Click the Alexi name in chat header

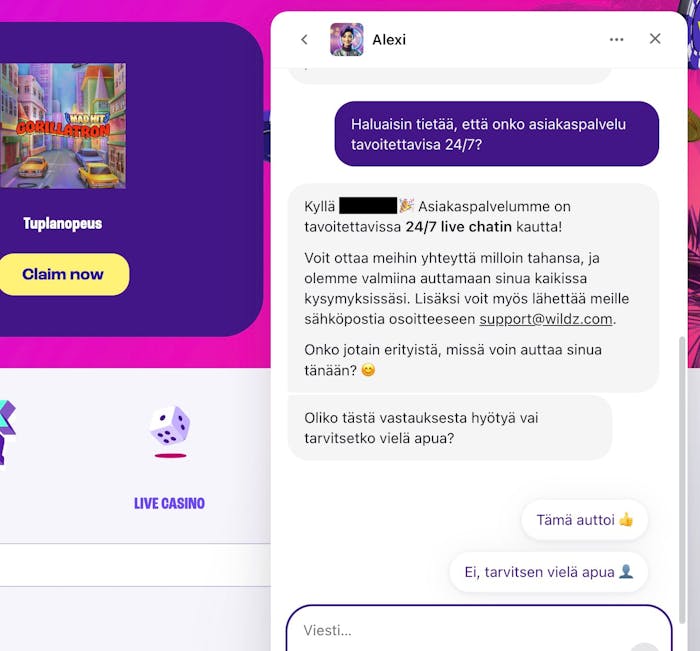pos(389,40)
